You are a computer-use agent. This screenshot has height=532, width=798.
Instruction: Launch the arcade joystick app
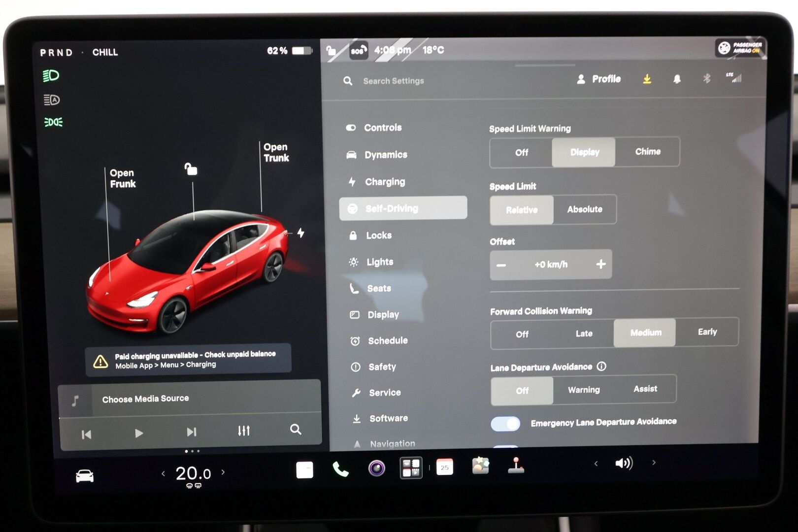(516, 465)
